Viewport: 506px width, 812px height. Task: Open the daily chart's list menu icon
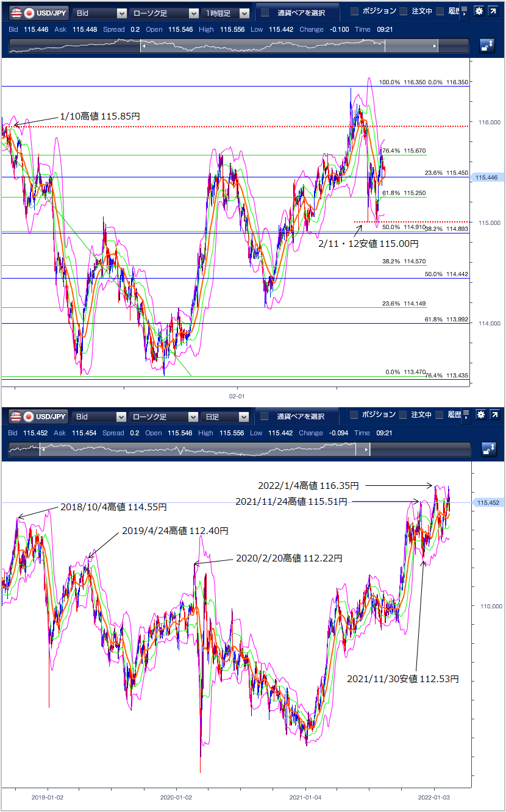[465, 416]
